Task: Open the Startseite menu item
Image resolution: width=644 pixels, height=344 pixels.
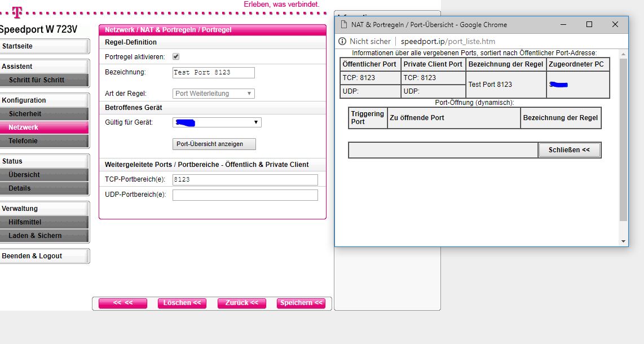Action: 45,46
